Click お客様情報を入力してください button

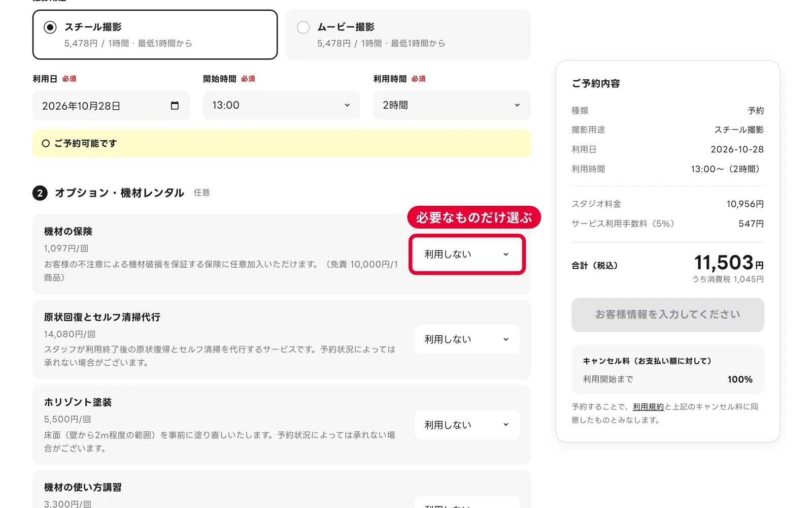pyautogui.click(x=668, y=315)
